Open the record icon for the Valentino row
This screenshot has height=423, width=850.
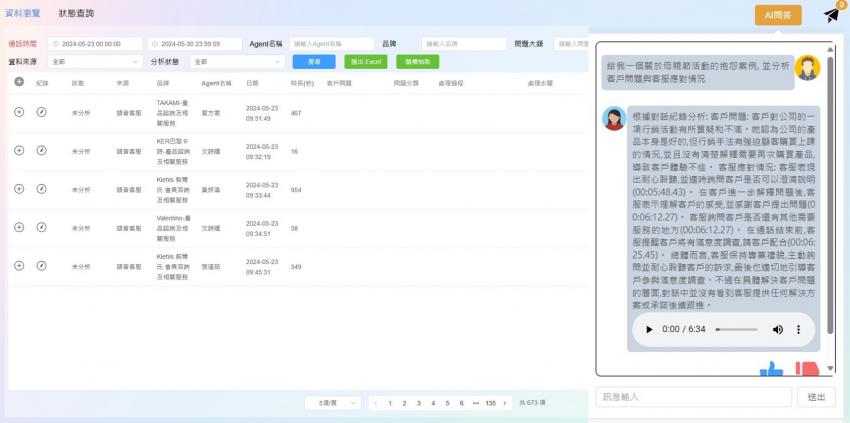[42, 228]
